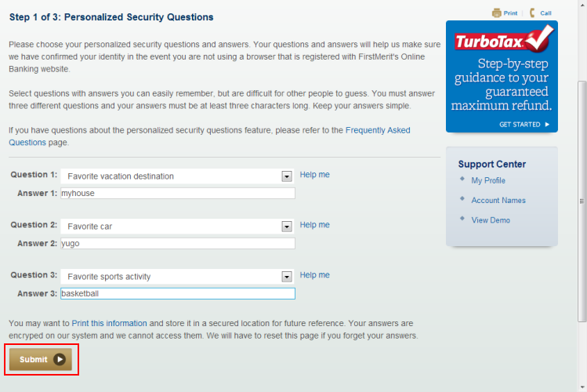Open Account Names in Support Center

click(498, 201)
